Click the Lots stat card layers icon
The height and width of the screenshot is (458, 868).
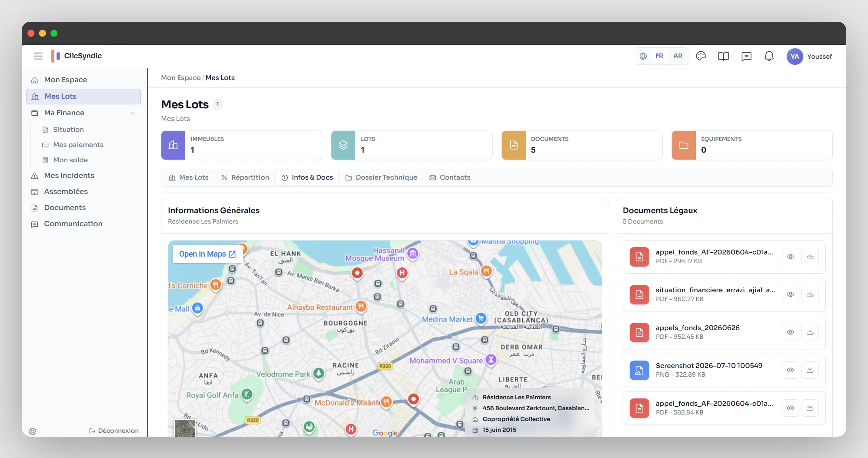click(x=344, y=145)
